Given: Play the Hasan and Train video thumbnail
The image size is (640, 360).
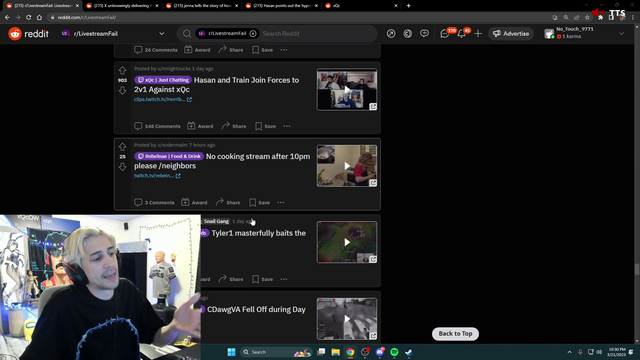Looking at the screenshot, I should point(347,89).
